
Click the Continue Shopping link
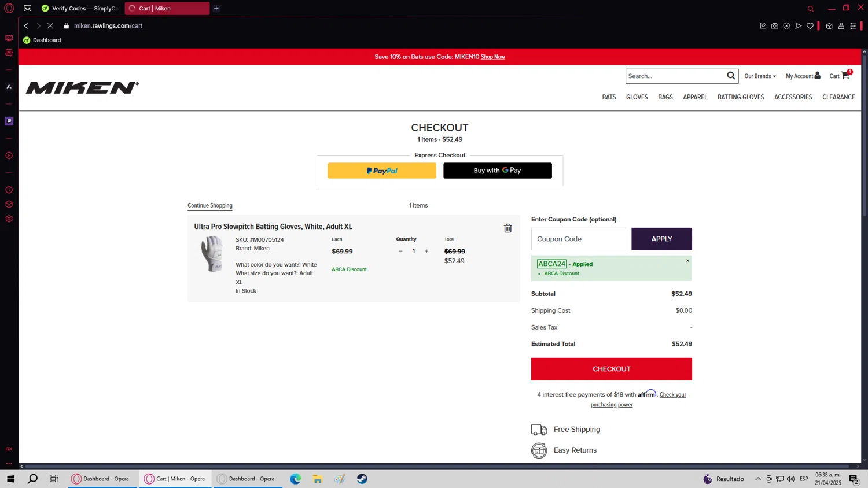click(x=210, y=206)
